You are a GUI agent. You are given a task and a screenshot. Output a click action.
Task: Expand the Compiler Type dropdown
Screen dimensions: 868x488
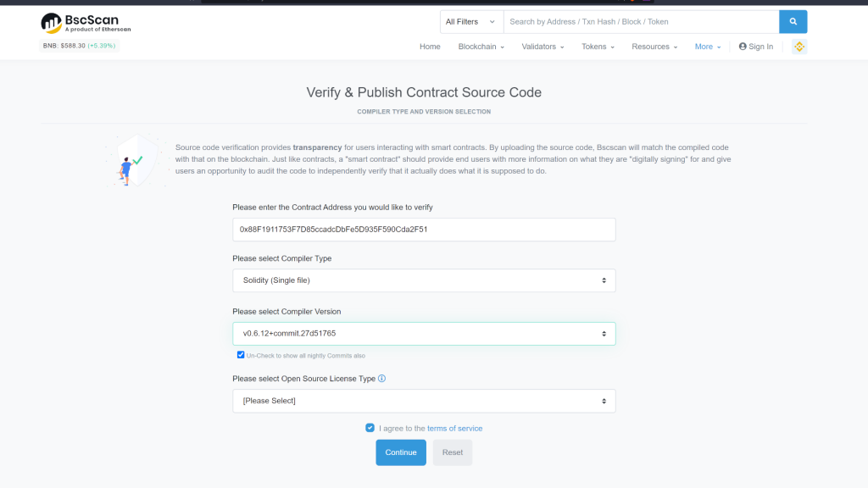pyautogui.click(x=424, y=280)
